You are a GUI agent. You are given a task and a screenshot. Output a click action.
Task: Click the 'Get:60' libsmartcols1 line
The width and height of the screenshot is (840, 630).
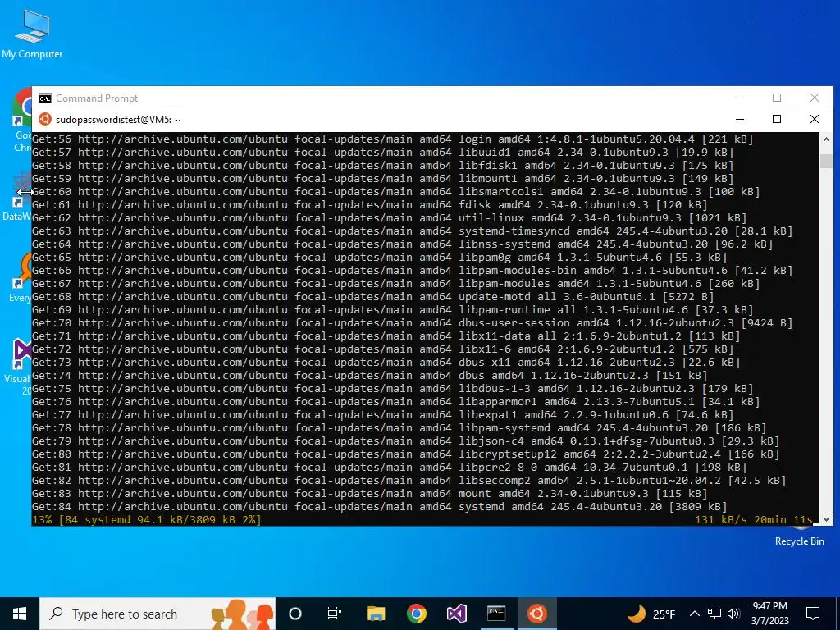(395, 192)
